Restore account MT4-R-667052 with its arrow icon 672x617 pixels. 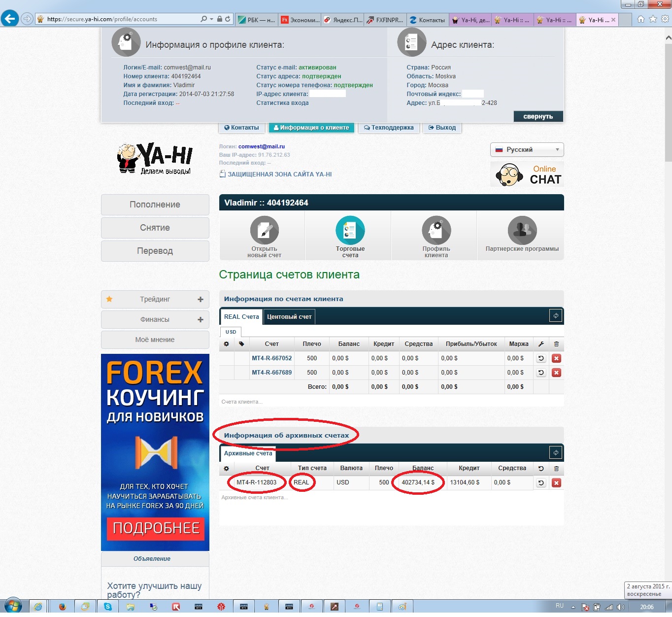click(541, 359)
